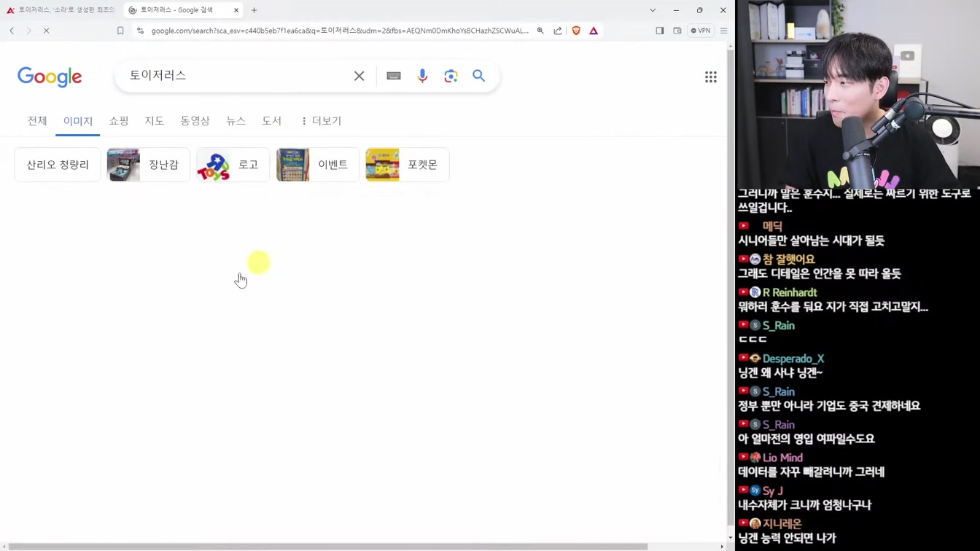The image size is (980, 551).
Task: Click chat message 내수자체가 크니까 엄청나구나
Action: pos(805,504)
